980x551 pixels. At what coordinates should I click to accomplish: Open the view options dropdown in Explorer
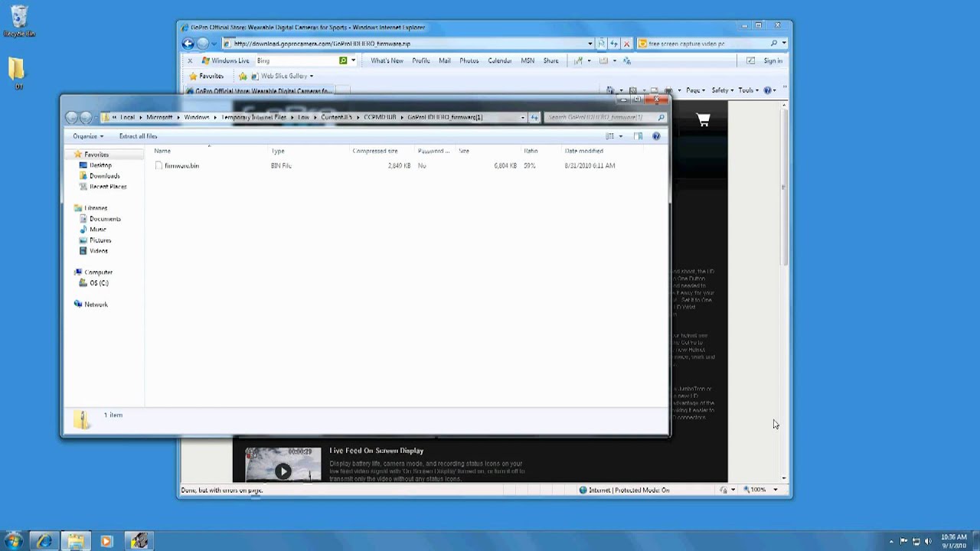620,136
